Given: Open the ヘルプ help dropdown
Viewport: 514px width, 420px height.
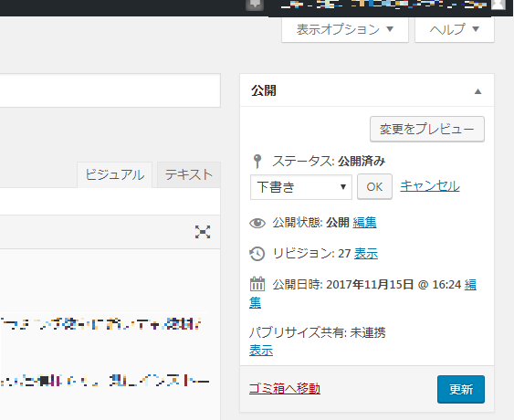Looking at the screenshot, I should [x=455, y=29].
